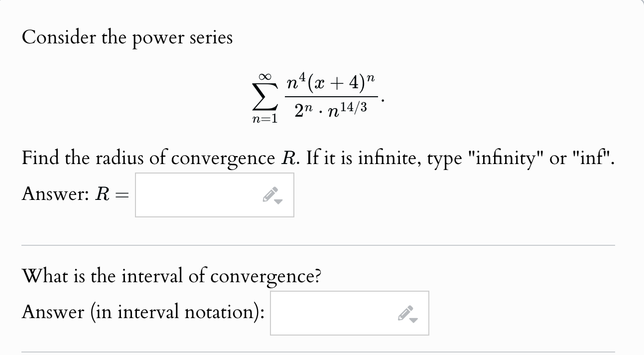644x355 pixels.
Task: Click the gray pencil inside the interval answer field
Action: (405, 312)
